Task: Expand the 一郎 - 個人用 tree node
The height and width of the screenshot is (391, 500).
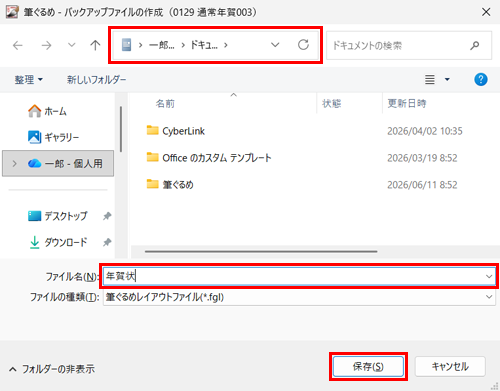Action: 14,163
